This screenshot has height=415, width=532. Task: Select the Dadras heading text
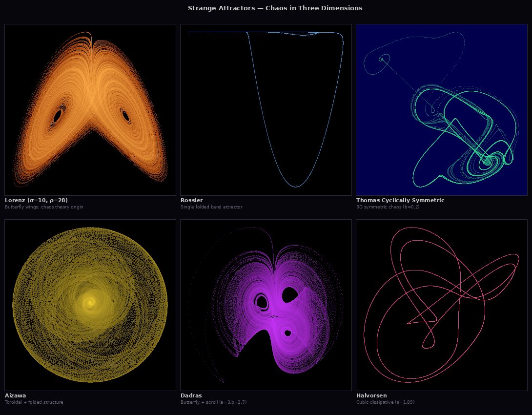point(192,395)
